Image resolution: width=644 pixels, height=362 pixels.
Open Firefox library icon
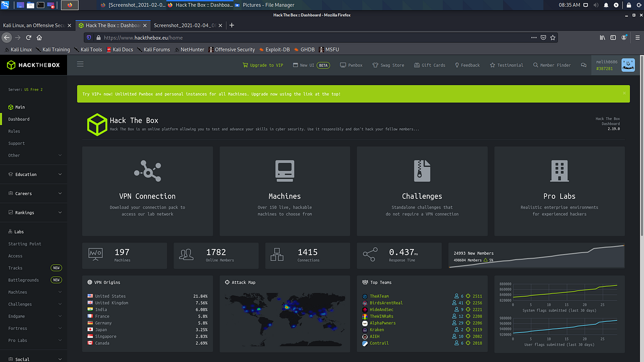[x=603, y=38]
